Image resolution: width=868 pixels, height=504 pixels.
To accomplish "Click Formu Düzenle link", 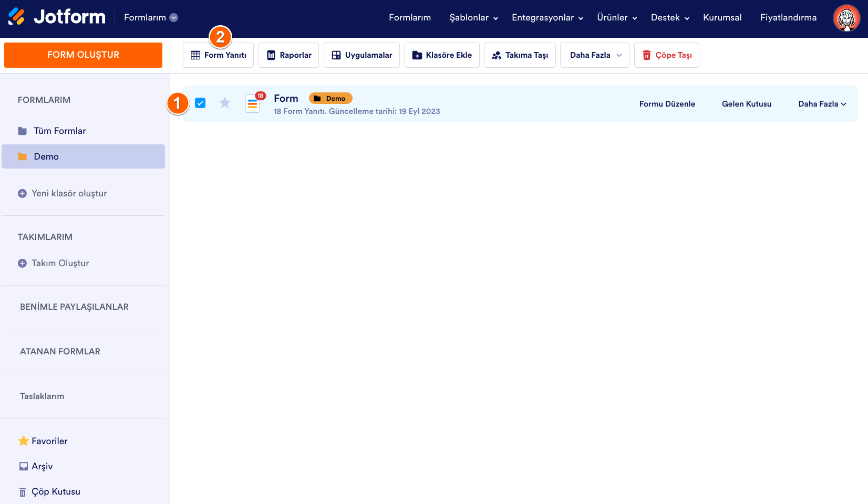I will (x=667, y=104).
